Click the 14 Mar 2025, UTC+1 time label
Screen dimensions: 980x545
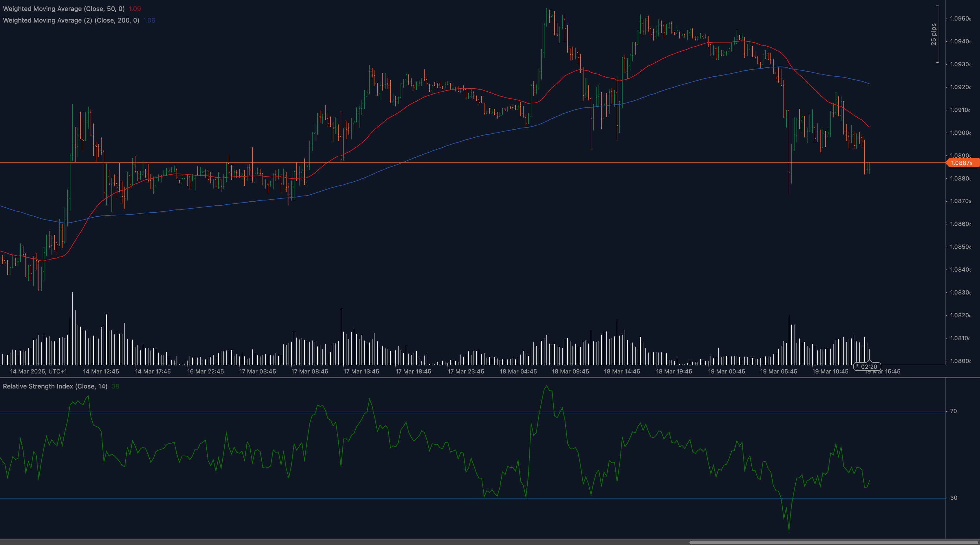coord(38,371)
